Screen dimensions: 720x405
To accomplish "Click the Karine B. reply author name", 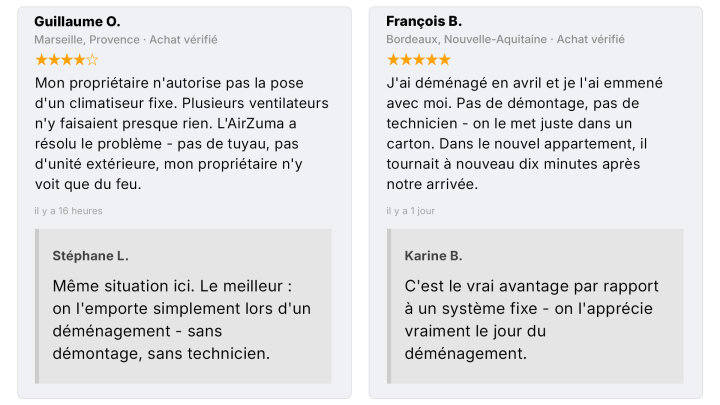I will tap(433, 256).
